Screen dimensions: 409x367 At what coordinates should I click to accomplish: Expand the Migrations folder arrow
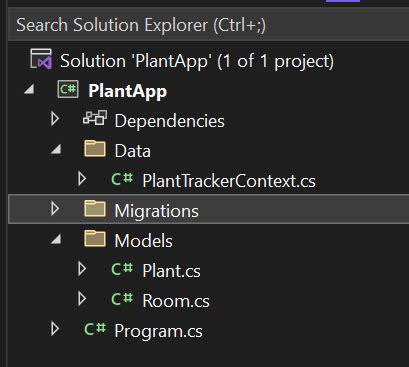55,209
